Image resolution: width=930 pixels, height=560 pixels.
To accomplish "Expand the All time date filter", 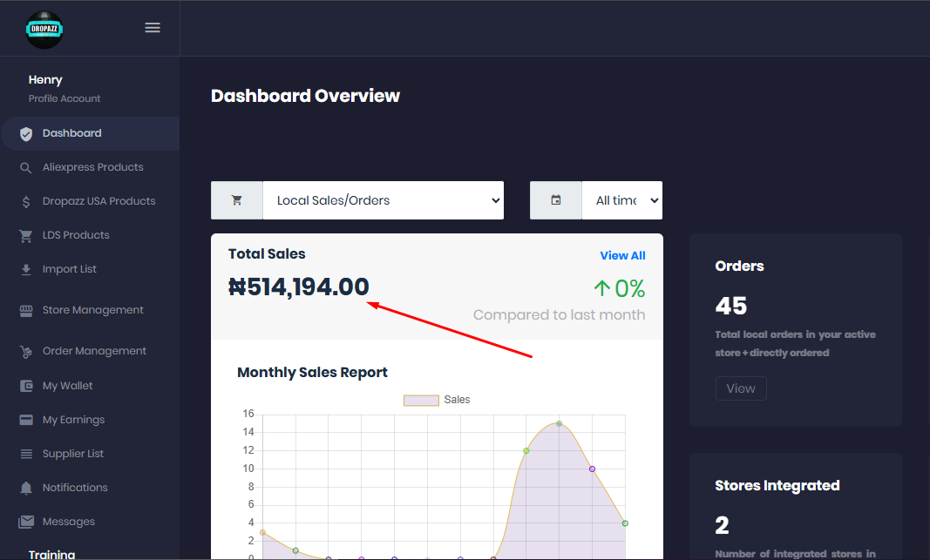I will coord(621,200).
